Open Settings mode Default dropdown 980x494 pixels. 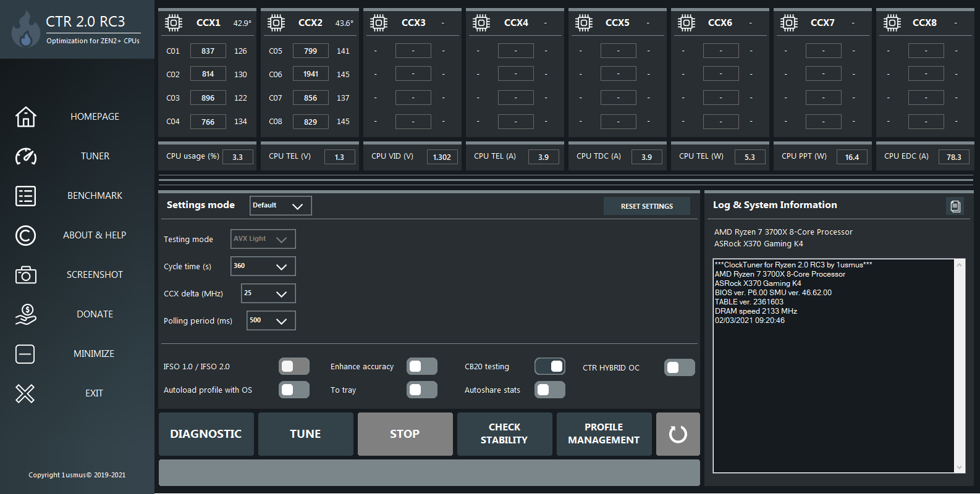point(281,206)
